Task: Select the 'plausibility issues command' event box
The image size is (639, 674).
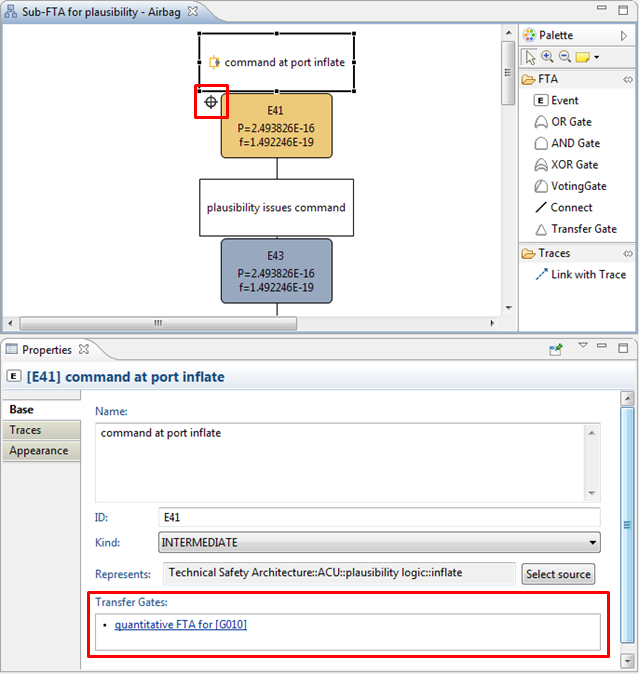Action: pos(277,208)
